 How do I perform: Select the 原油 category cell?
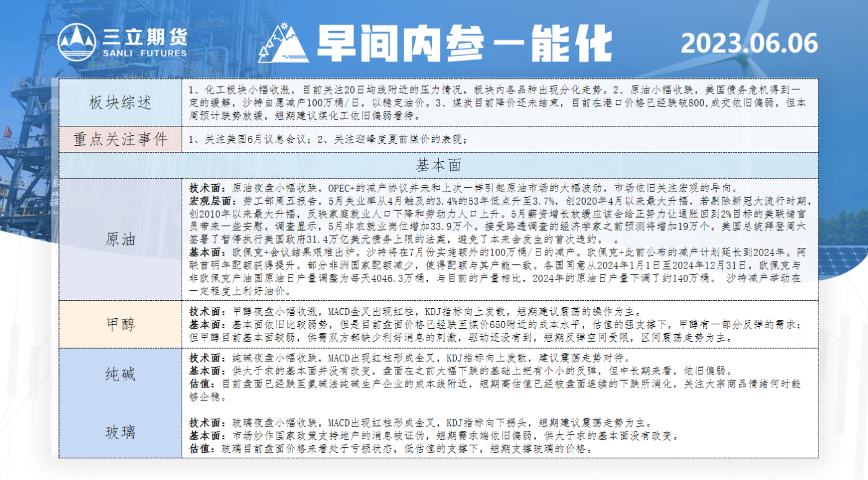click(120, 239)
